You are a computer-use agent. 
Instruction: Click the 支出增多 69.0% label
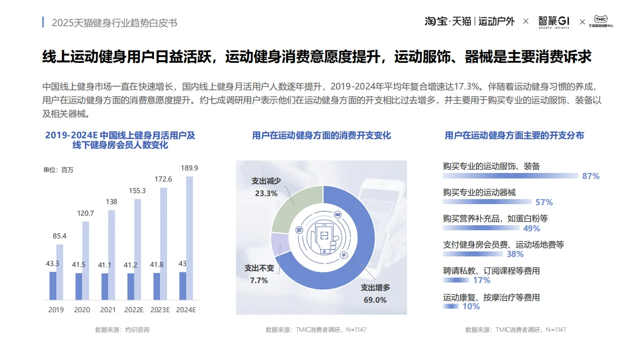coord(375,294)
